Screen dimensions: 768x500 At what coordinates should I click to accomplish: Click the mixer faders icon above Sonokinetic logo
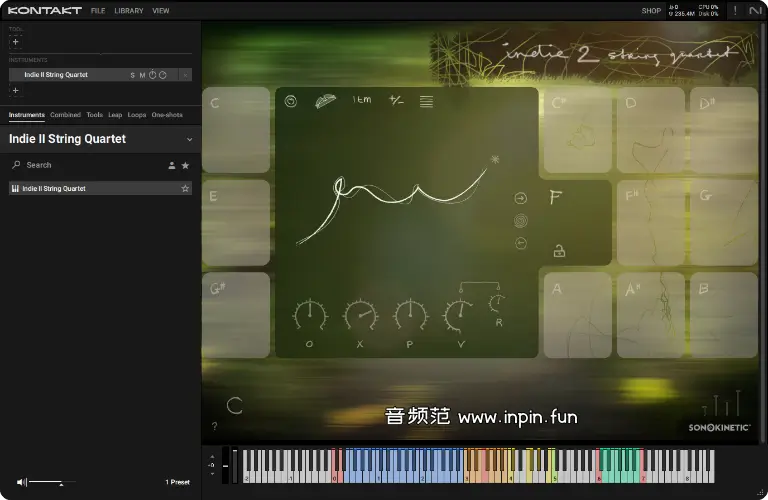click(x=721, y=404)
